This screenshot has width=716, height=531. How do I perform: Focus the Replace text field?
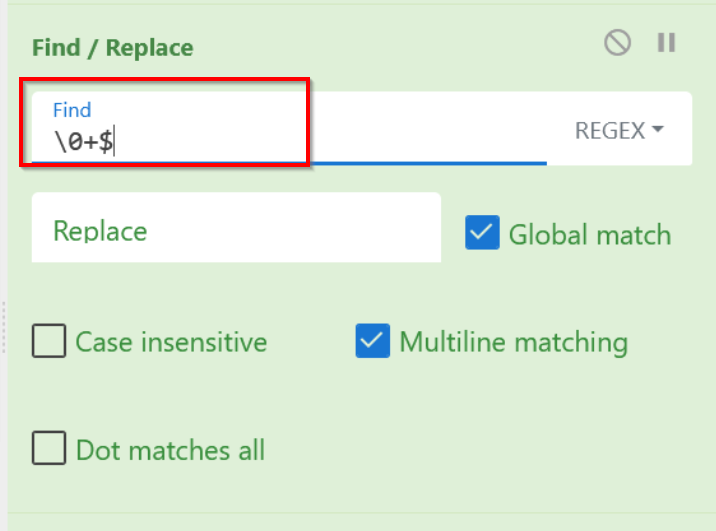[236, 230]
